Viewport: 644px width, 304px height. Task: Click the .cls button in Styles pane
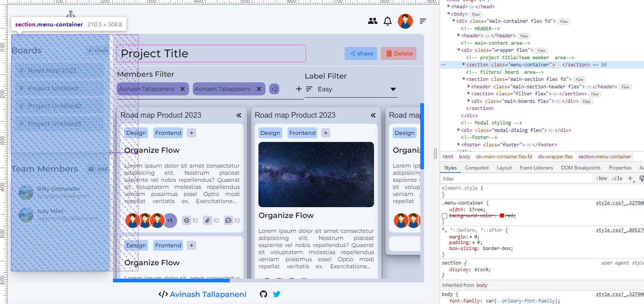click(618, 178)
